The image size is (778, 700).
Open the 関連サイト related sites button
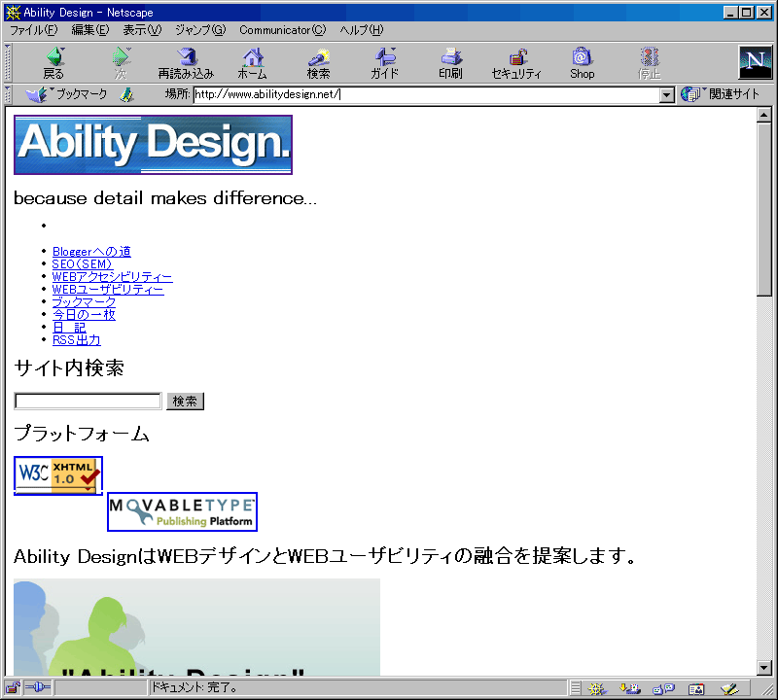coord(720,93)
